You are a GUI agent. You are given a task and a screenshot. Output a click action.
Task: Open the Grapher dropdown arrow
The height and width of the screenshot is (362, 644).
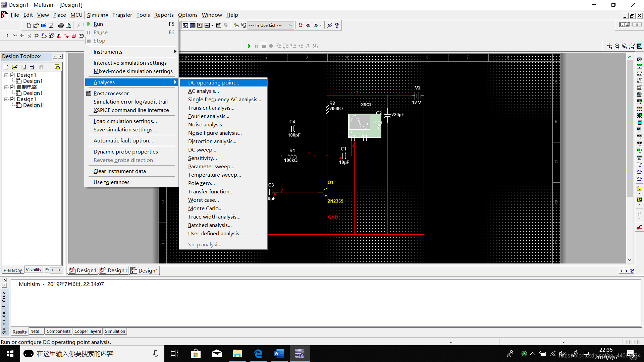(212, 25)
